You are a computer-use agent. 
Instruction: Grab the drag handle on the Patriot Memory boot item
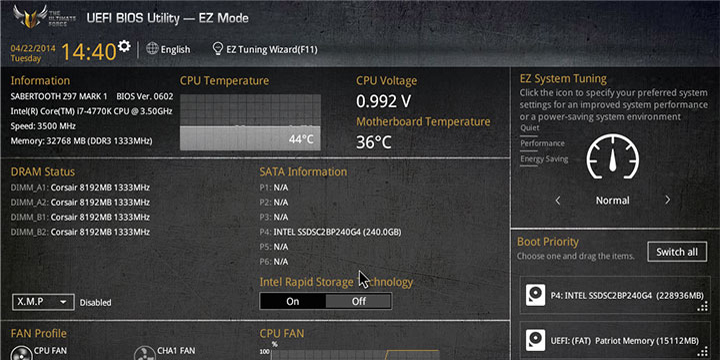pos(702,351)
